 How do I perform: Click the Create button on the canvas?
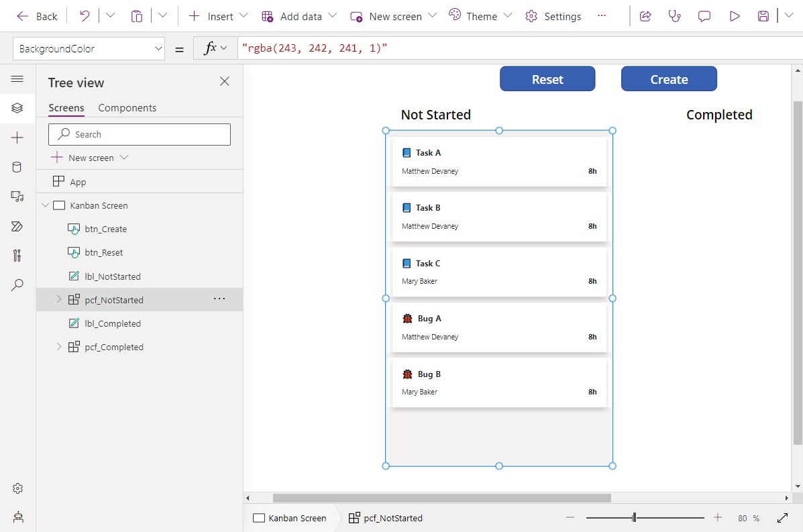point(669,78)
